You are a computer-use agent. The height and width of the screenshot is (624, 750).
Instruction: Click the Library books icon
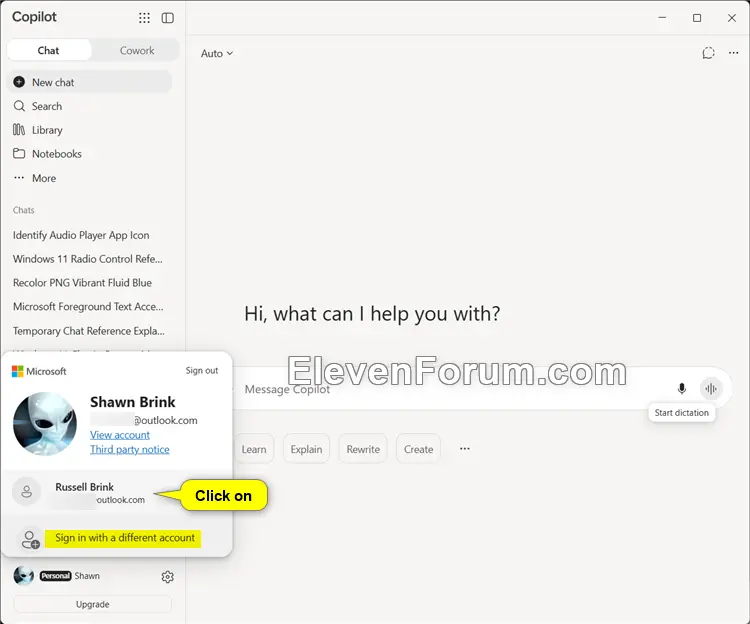[x=19, y=130]
